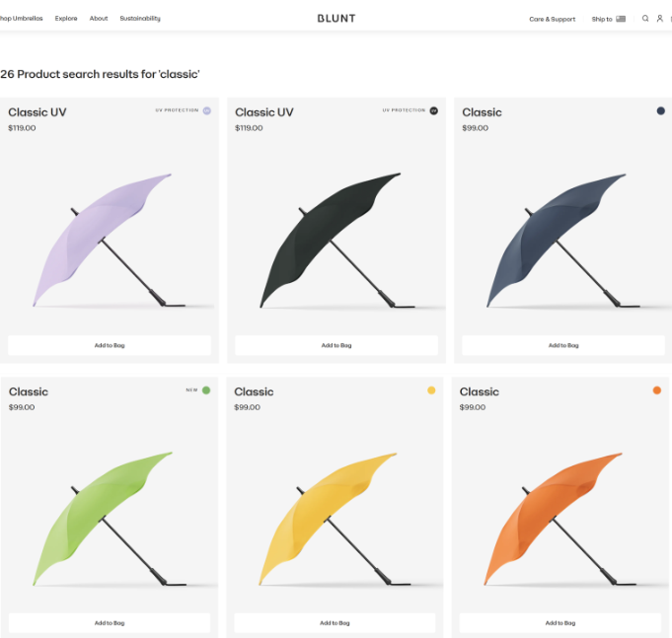Click the $99.00 price on green card
This screenshot has height=638, width=672.
click(x=22, y=407)
